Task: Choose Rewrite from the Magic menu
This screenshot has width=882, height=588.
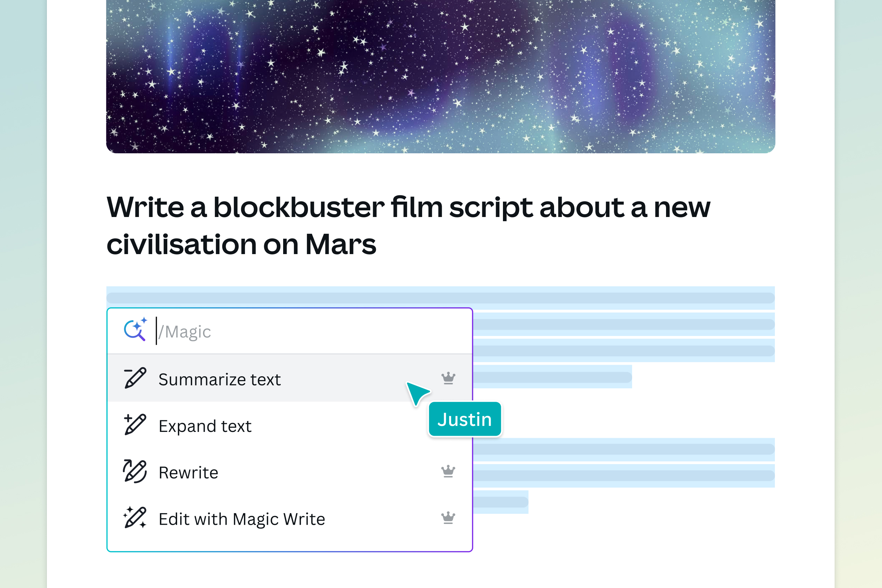Action: [189, 472]
